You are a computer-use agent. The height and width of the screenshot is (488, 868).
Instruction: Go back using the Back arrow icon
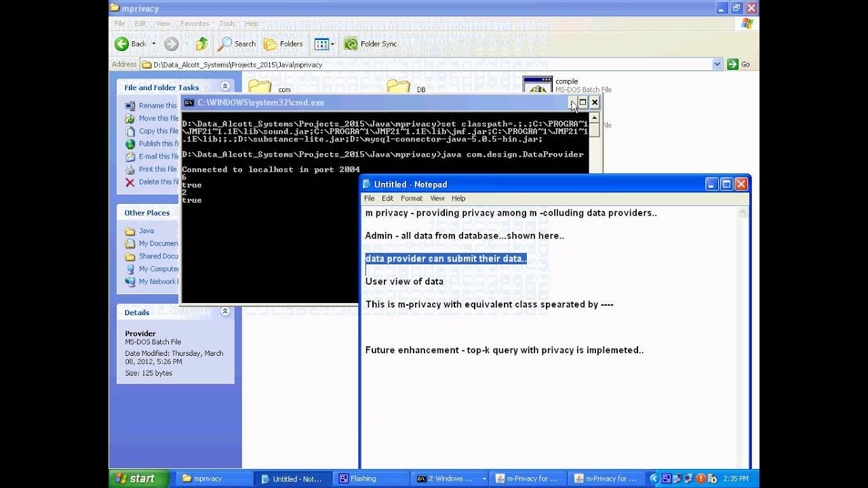click(122, 44)
